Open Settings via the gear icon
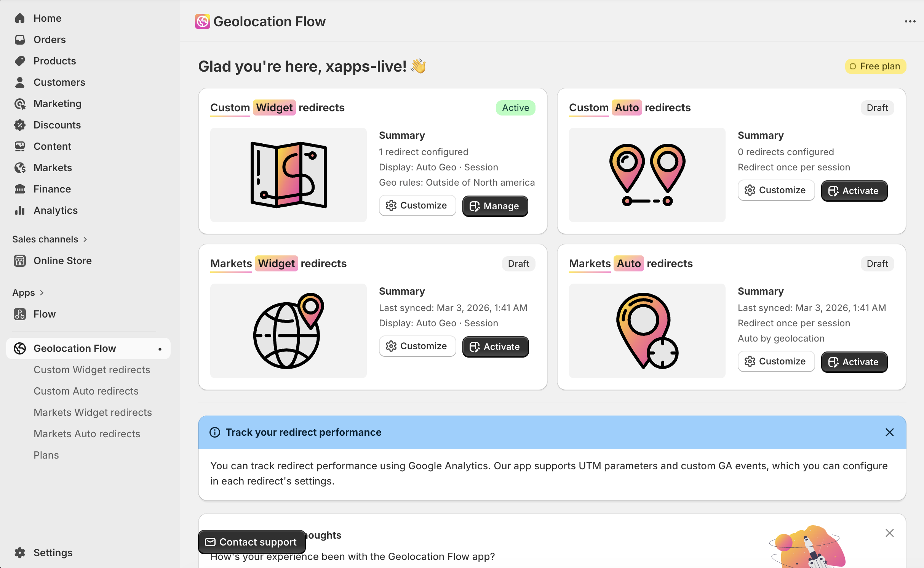924x568 pixels. tap(20, 552)
